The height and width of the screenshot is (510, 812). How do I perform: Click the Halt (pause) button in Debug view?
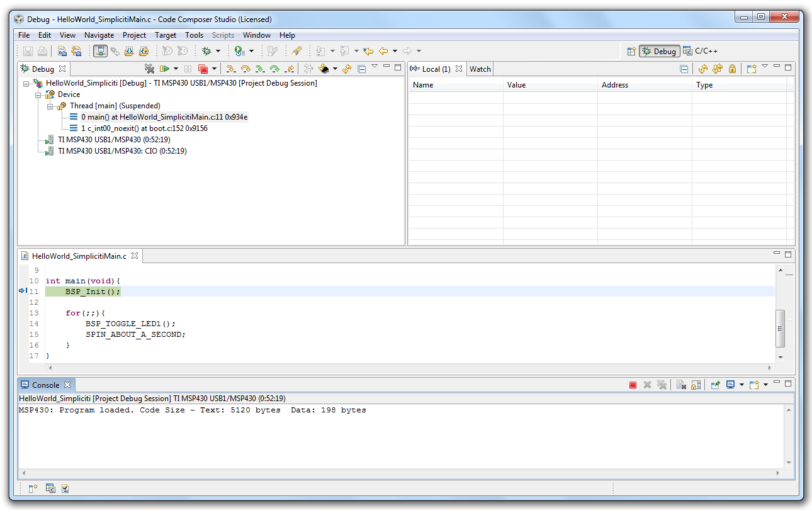click(x=188, y=69)
